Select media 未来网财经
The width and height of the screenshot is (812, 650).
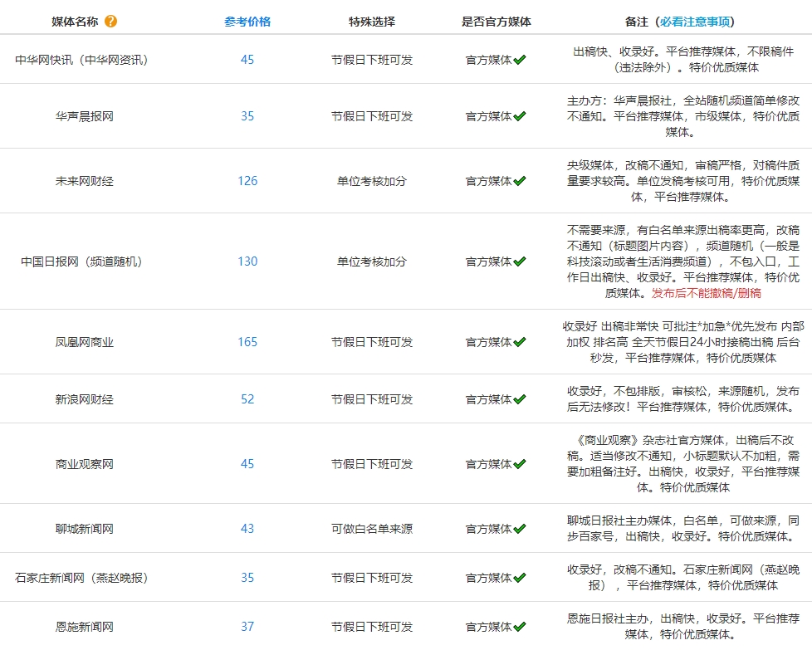coord(85,181)
